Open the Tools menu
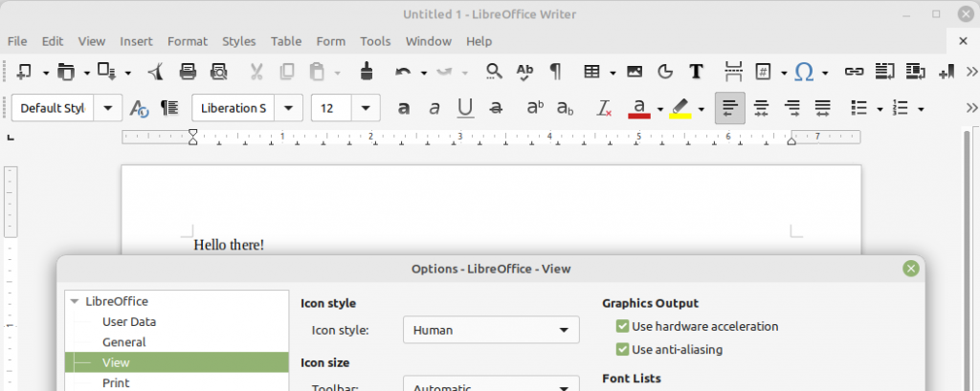This screenshot has height=391, width=980. pos(375,41)
